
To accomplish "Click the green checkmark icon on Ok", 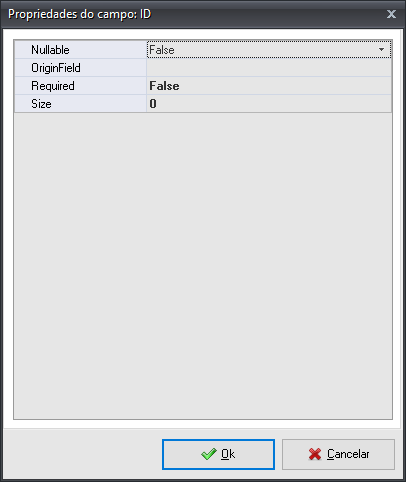I will click(209, 454).
